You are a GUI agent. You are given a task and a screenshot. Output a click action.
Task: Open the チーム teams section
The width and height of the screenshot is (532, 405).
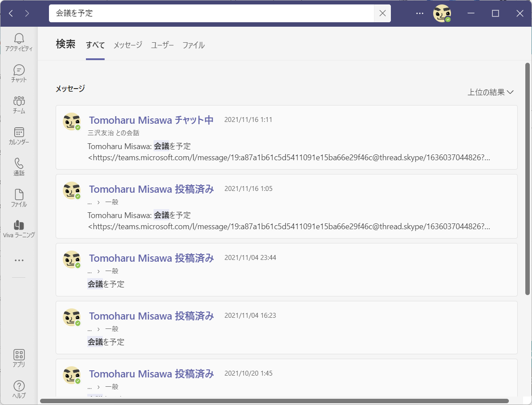[x=19, y=105]
